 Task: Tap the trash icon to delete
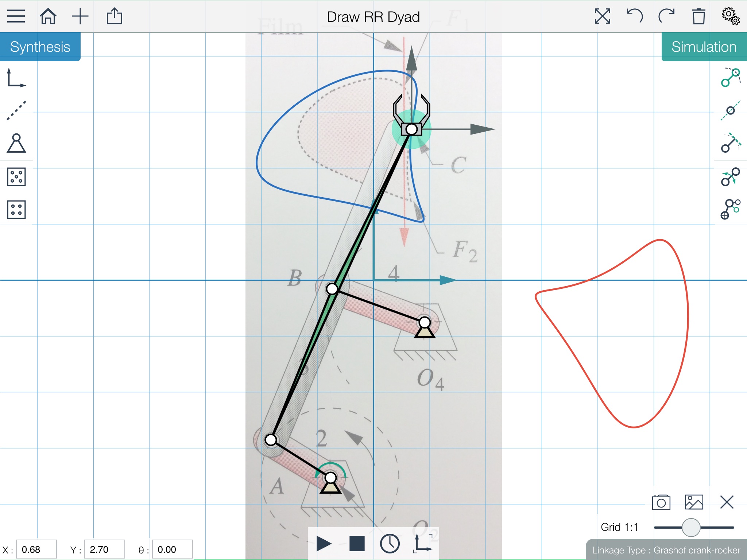pyautogui.click(x=698, y=16)
